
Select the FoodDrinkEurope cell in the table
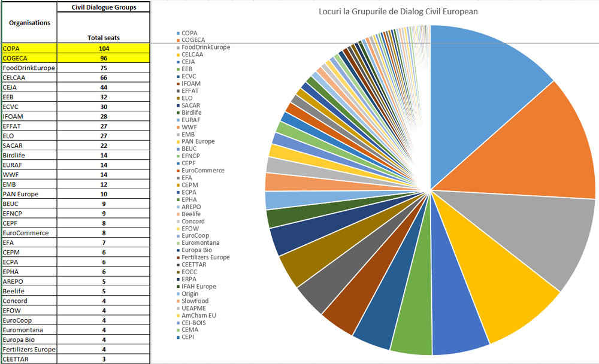29,68
